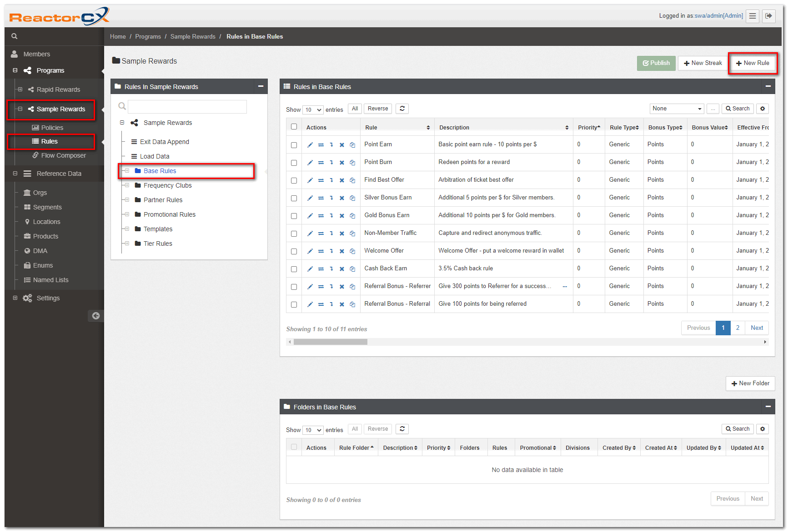Click the sidebar search magnifier icon
The width and height of the screenshot is (788, 532).
coord(14,36)
